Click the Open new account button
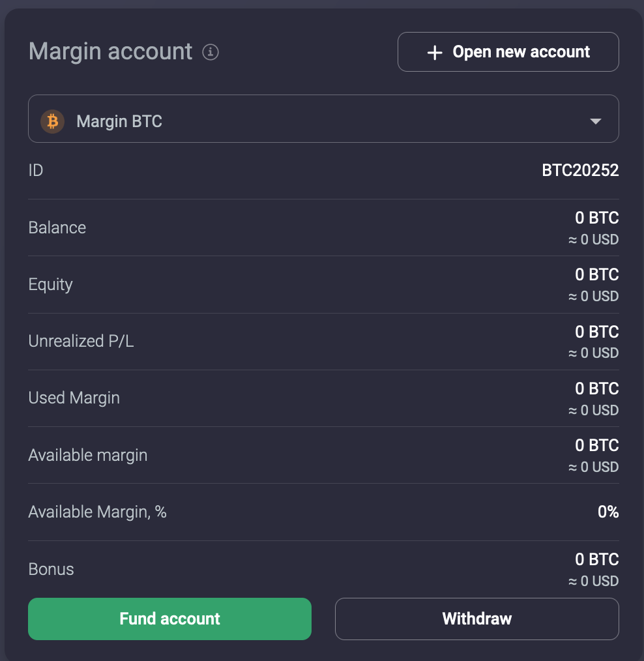 click(x=508, y=51)
